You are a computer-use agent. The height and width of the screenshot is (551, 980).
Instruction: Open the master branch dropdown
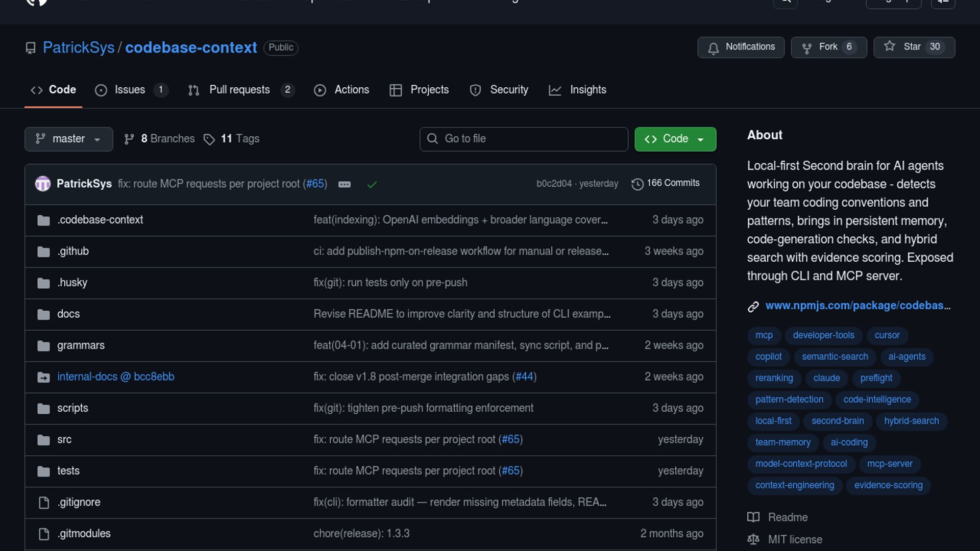pyautogui.click(x=68, y=139)
